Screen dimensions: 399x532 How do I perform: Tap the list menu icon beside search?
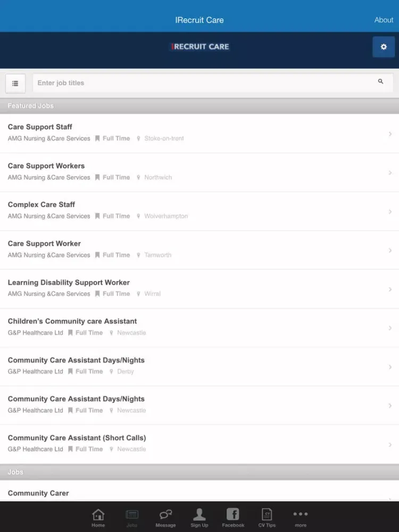(x=15, y=83)
